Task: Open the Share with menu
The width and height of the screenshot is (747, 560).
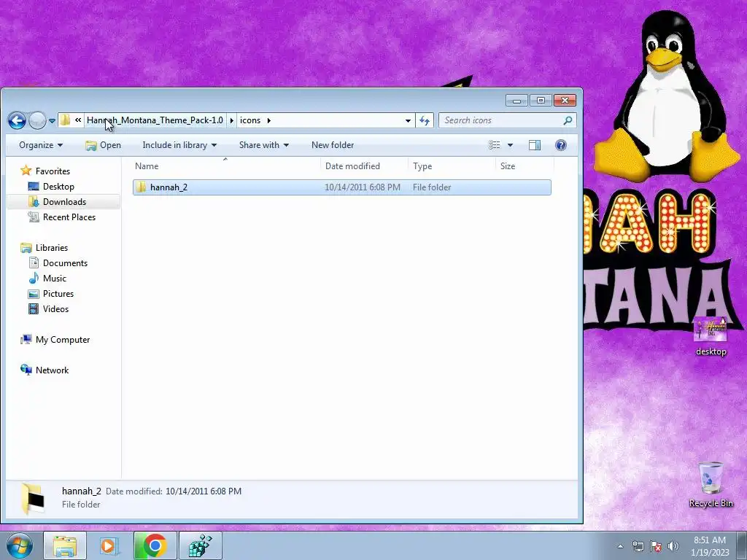Action: [263, 145]
